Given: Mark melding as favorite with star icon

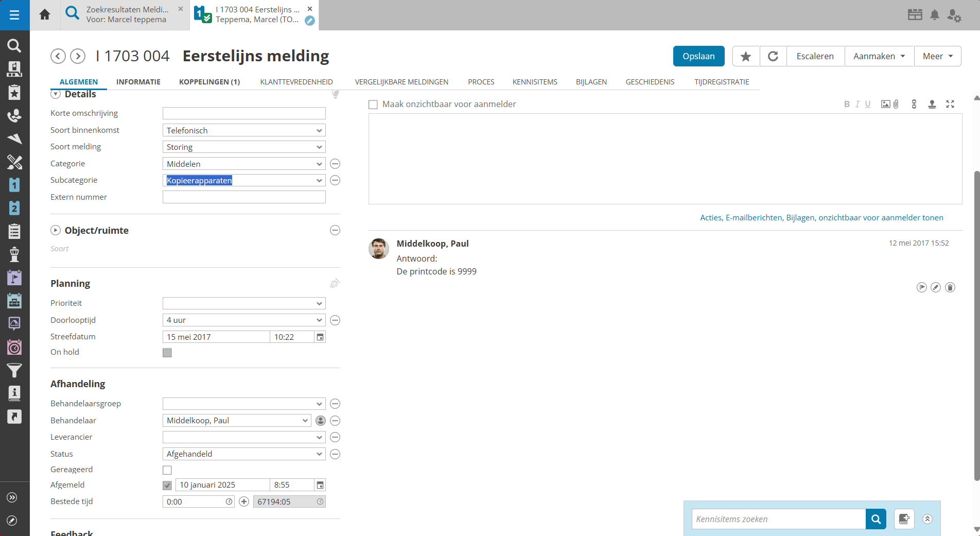Looking at the screenshot, I should click(x=745, y=56).
